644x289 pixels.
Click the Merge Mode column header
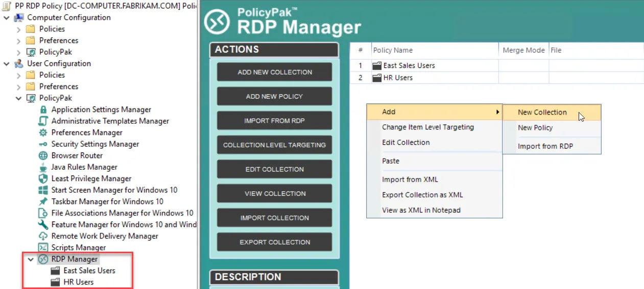tap(523, 50)
